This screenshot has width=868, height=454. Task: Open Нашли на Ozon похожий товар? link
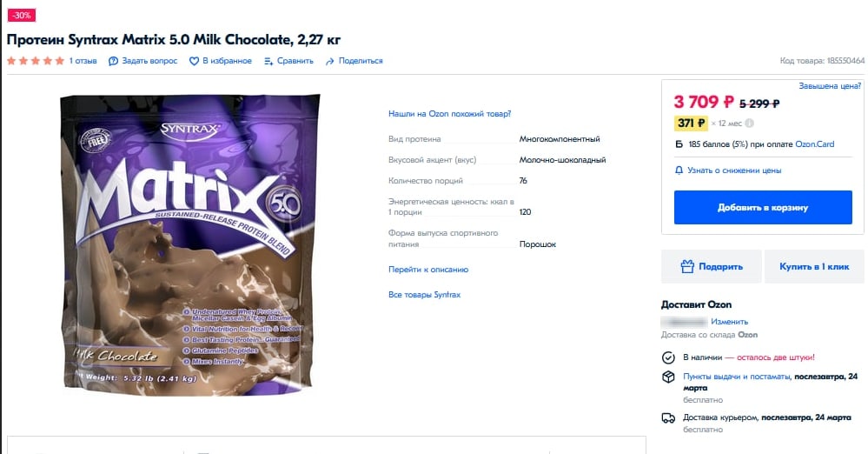[x=449, y=114]
